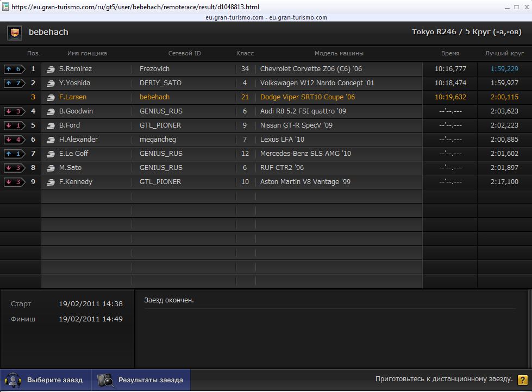Click the Поз. column header
Image resolution: width=532 pixels, height=392 pixels.
coord(34,53)
